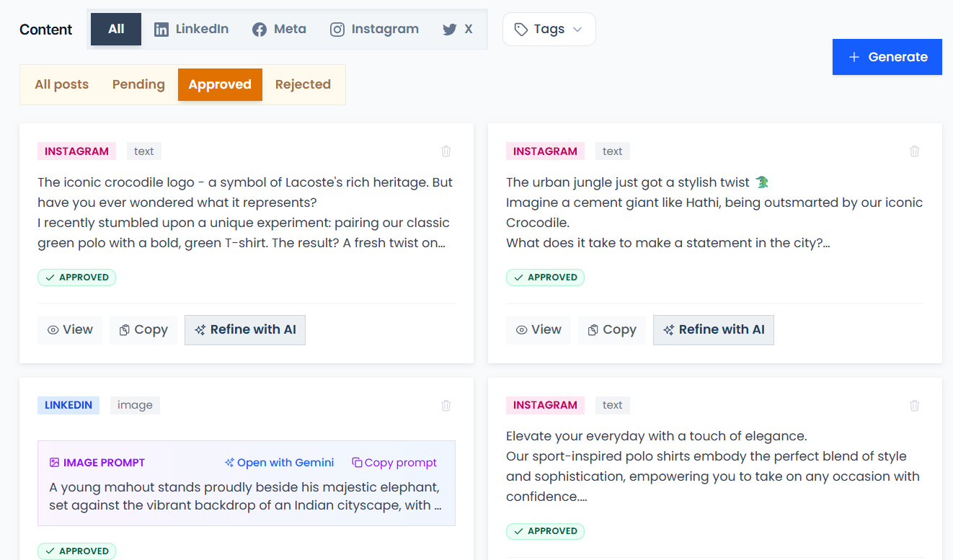The image size is (953, 560).
Task: Refine urban jungle post with AI
Action: click(714, 330)
